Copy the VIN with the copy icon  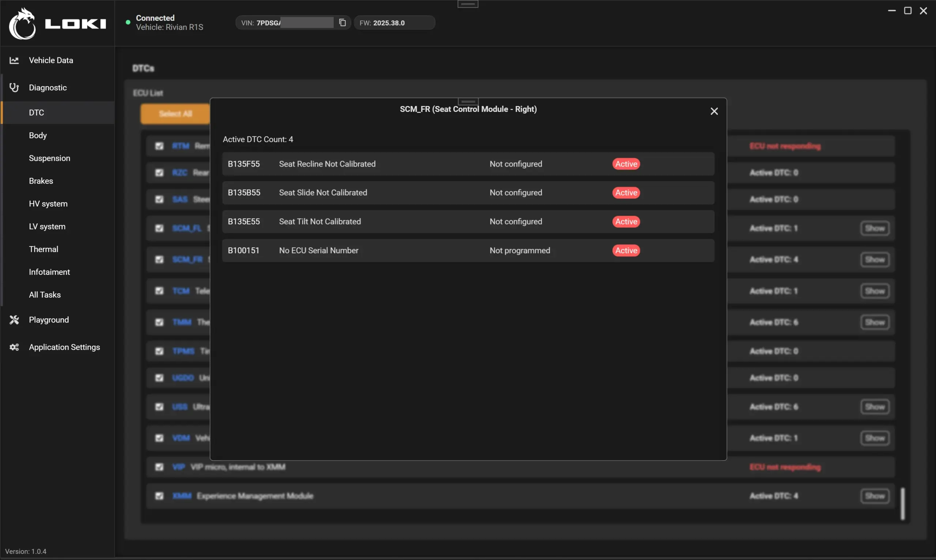coord(342,23)
